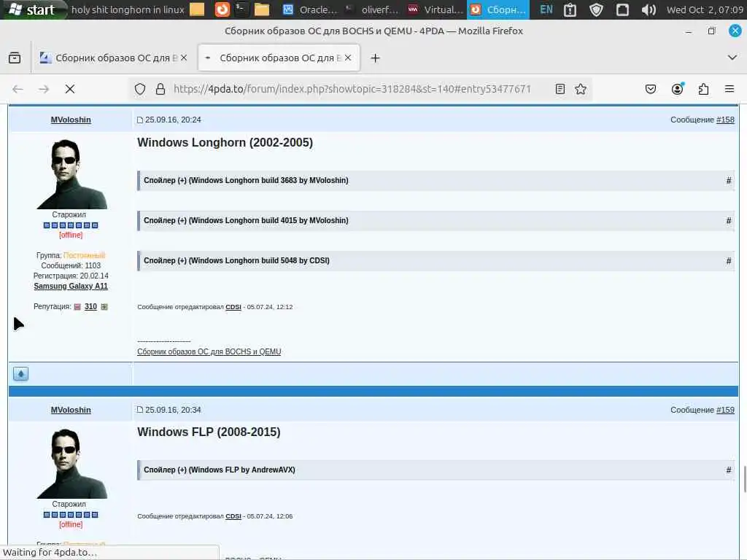The width and height of the screenshot is (747, 560).
Task: Click MVoloshin avatar in post #158
Action: 71,174
